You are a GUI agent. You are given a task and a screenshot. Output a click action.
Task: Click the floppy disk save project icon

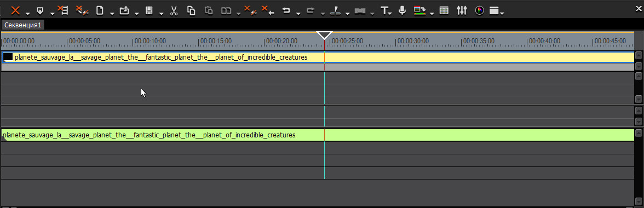[150, 10]
